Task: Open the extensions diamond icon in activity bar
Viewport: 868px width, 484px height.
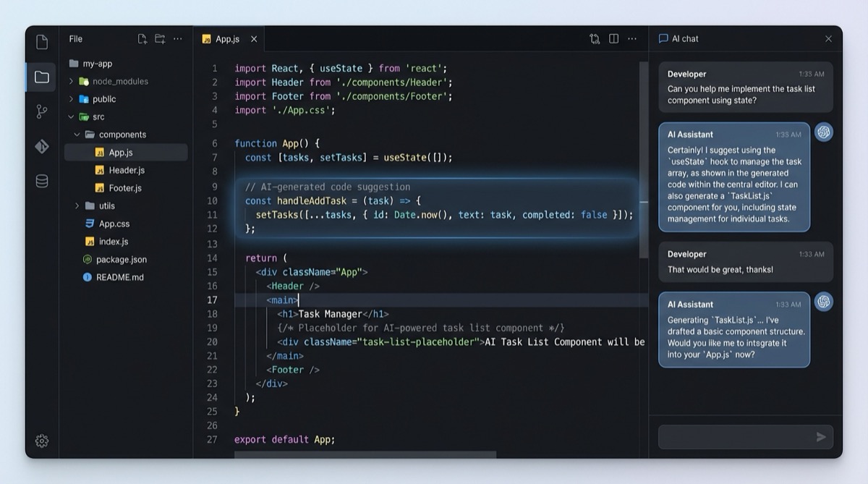Action: 41,145
